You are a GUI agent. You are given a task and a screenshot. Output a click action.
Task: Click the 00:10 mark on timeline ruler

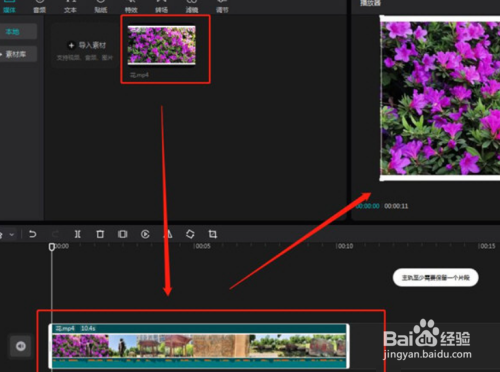(x=345, y=246)
